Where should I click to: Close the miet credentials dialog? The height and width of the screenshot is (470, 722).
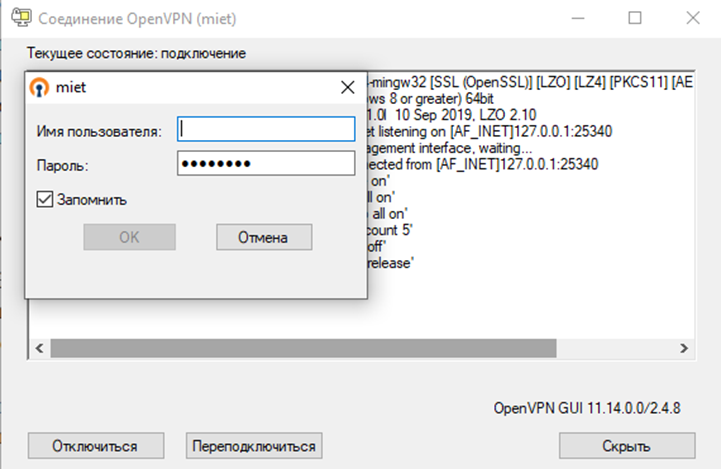[x=348, y=87]
